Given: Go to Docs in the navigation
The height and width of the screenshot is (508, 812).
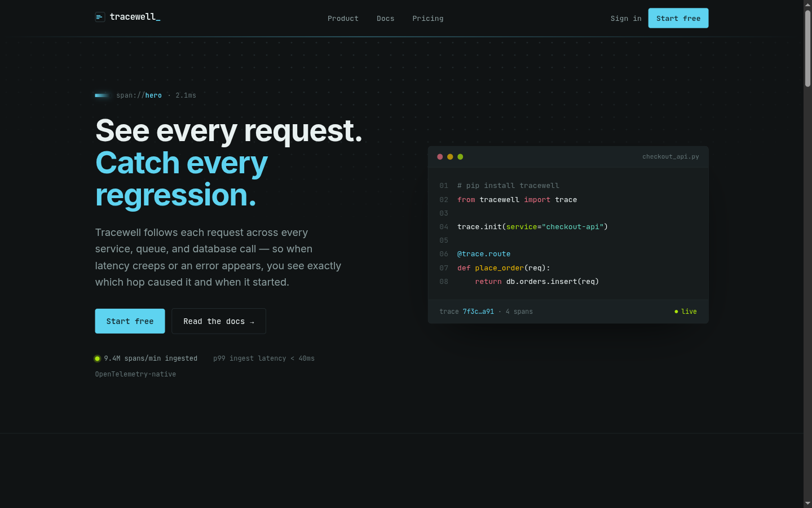Looking at the screenshot, I should (x=386, y=19).
